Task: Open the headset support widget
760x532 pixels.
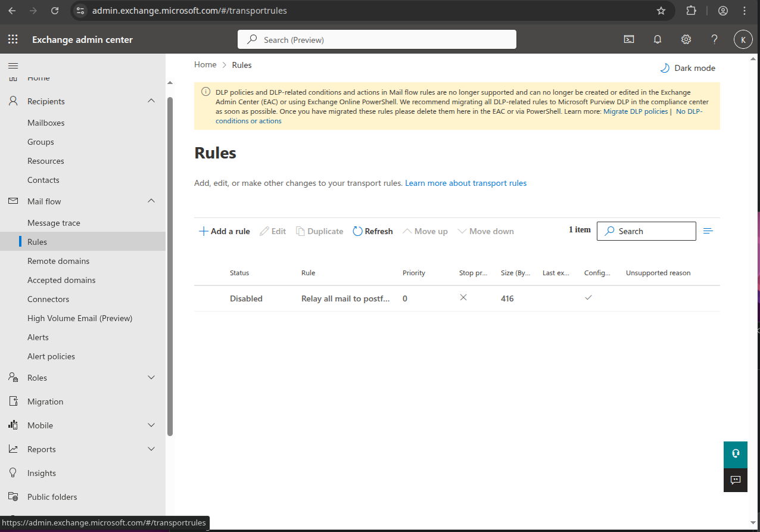Action: click(x=736, y=453)
